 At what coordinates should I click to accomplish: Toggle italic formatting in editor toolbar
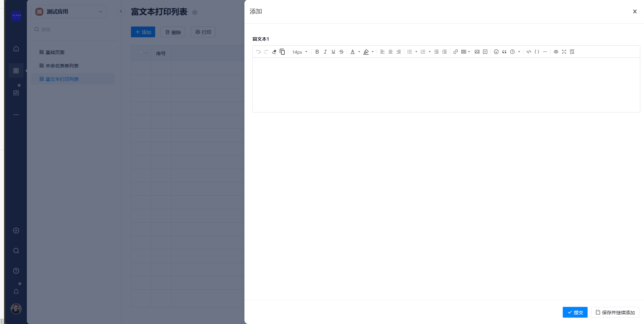coord(325,52)
